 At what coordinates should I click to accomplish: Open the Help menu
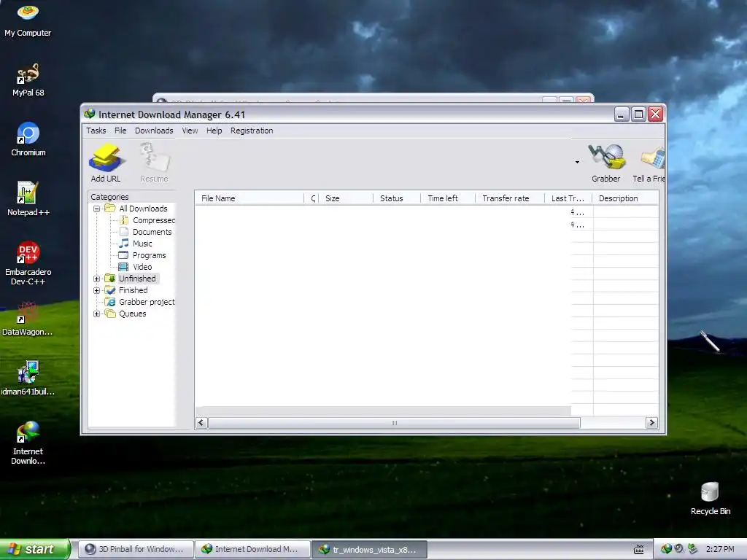point(214,131)
